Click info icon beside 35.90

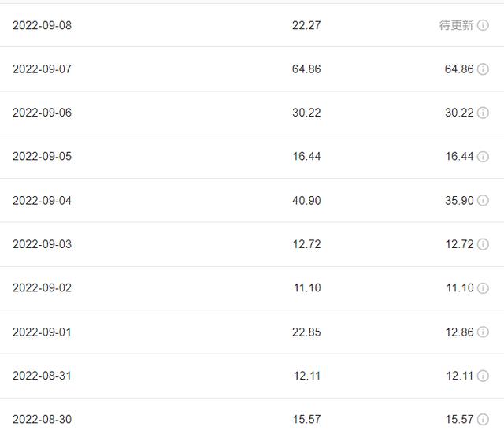coord(483,200)
